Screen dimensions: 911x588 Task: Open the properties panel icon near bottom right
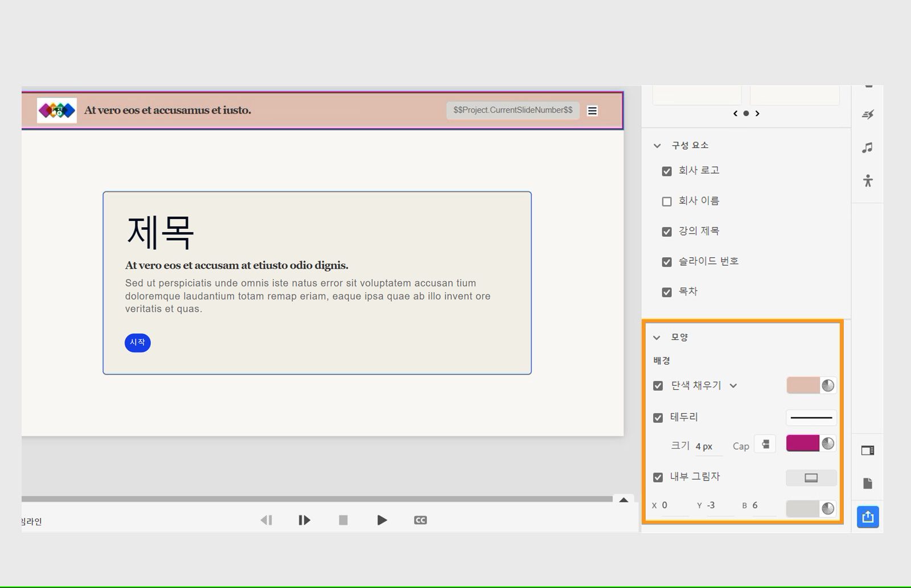click(x=868, y=450)
